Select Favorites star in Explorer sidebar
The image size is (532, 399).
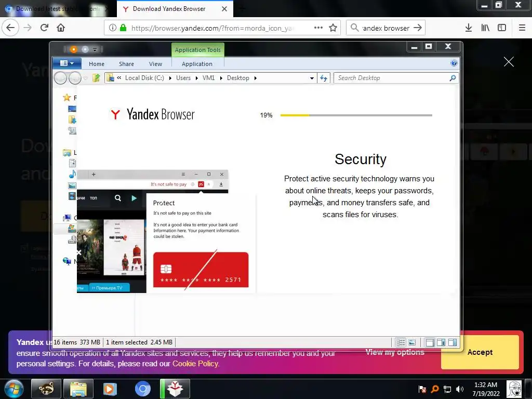(x=67, y=98)
